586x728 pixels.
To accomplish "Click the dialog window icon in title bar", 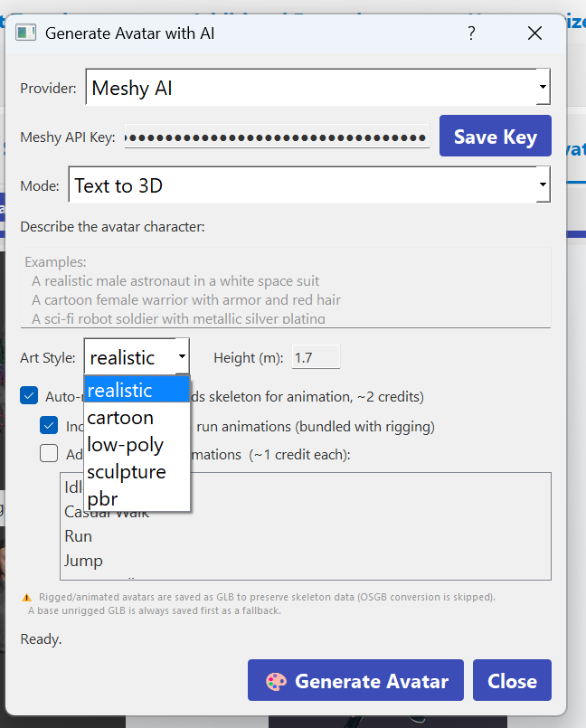I will (x=25, y=33).
